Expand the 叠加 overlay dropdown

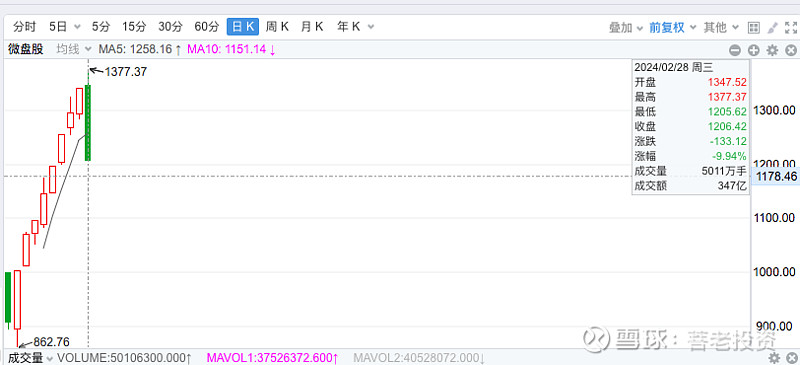click(626, 28)
